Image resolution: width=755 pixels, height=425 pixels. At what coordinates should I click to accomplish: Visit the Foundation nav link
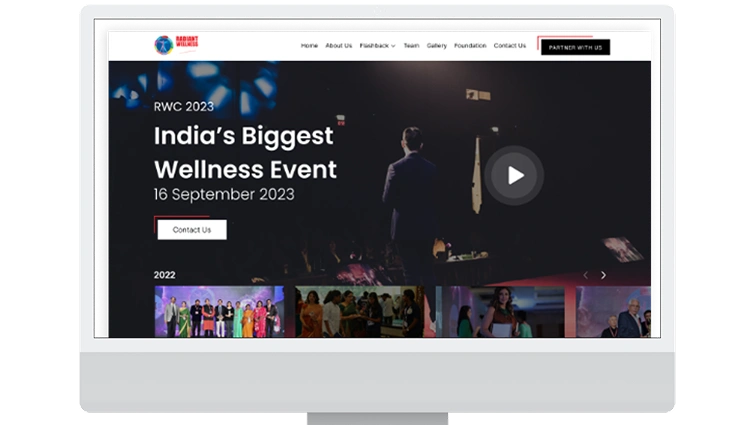(470, 46)
